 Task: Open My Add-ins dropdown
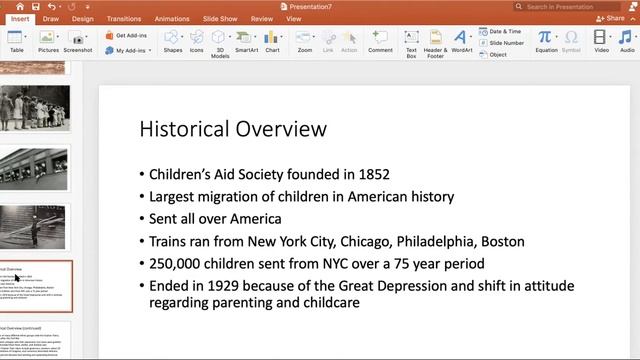(x=128, y=51)
